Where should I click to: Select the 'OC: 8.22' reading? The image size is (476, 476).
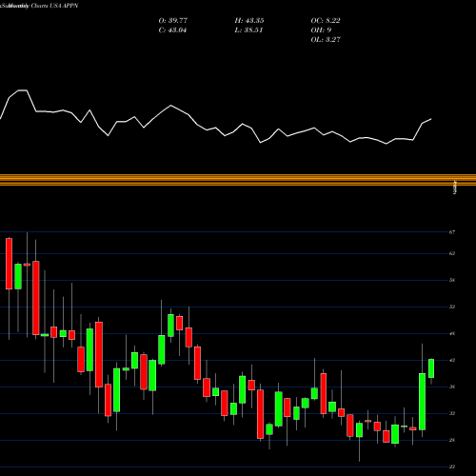pos(326,21)
